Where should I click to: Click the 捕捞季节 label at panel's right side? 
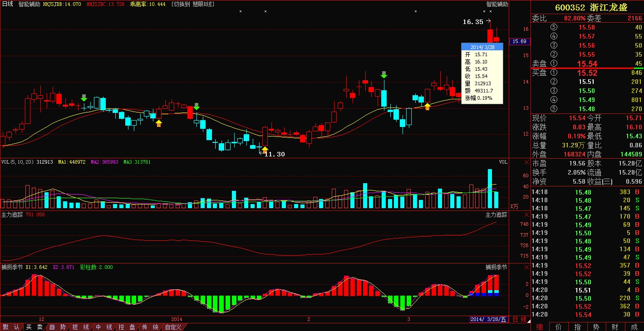point(497,267)
